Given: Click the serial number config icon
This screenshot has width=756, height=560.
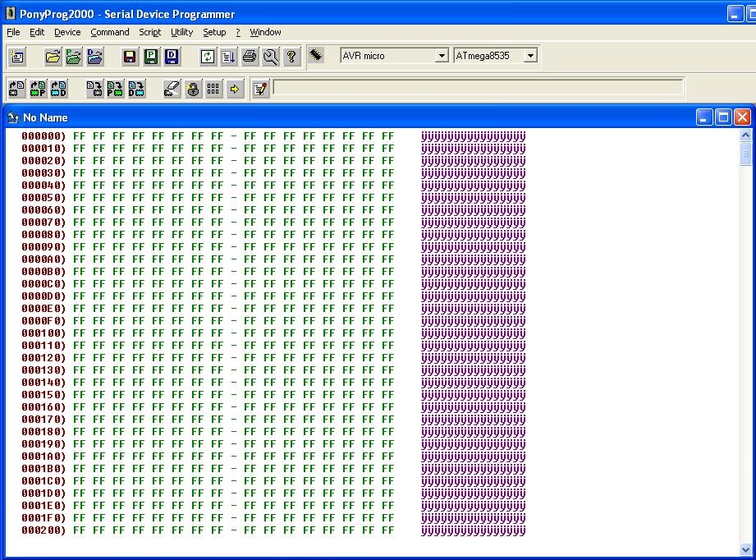Looking at the screenshot, I should click(213, 89).
